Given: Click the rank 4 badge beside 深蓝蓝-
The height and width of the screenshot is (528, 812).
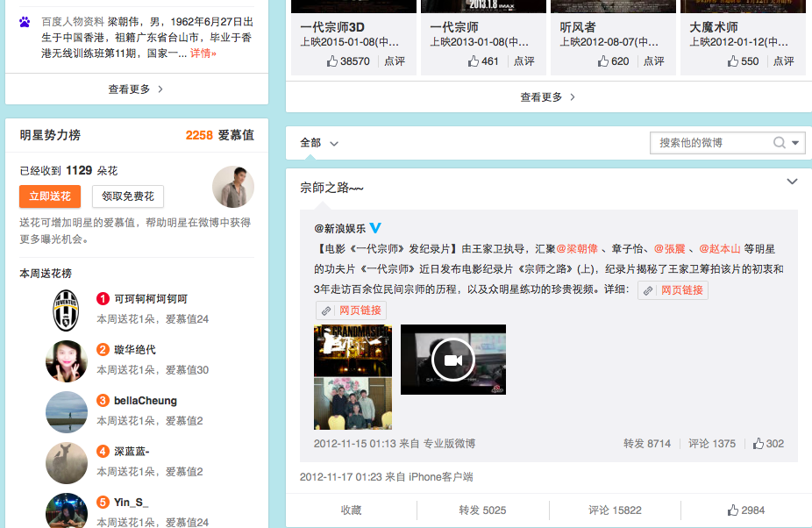Looking at the screenshot, I should [x=103, y=452].
